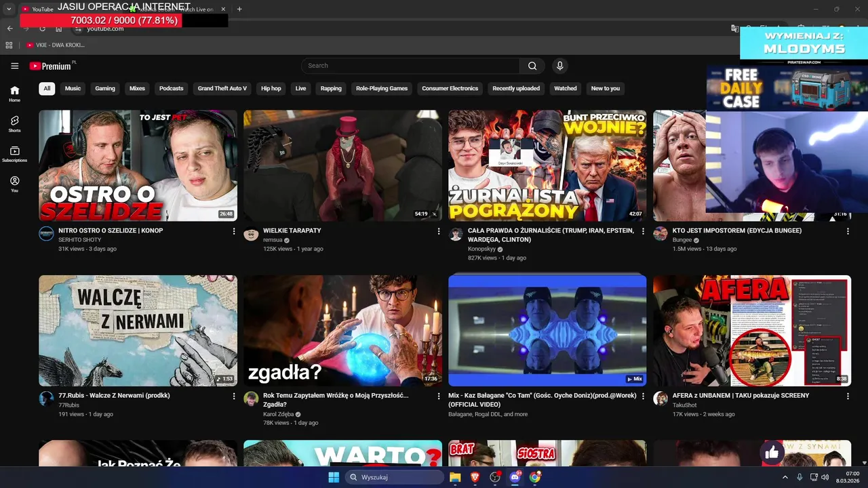Open options for Rok Temu Zapytałem Wróżkę
The height and width of the screenshot is (488, 868).
pos(439,396)
